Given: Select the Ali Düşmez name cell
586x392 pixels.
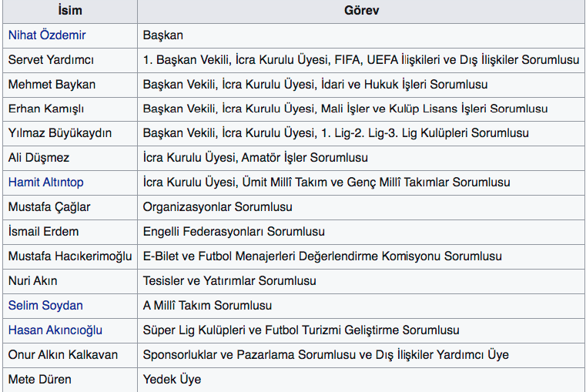Looking at the screenshot, I should coord(39,158).
